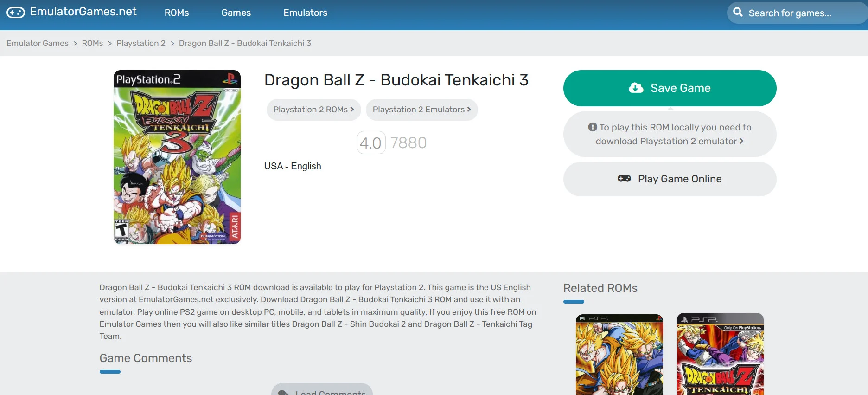This screenshot has width=868, height=395.
Task: Go to Emulator Games breadcrumb
Action: tap(38, 43)
